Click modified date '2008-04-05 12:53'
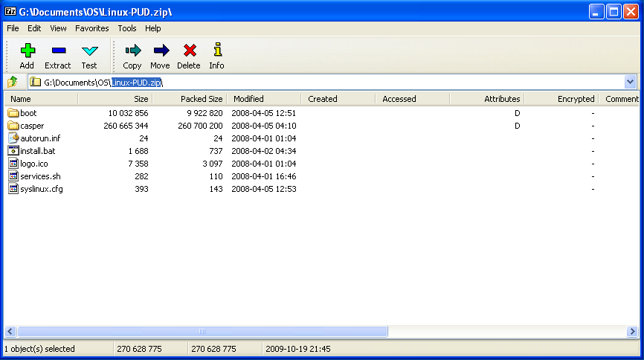 pyautogui.click(x=264, y=189)
